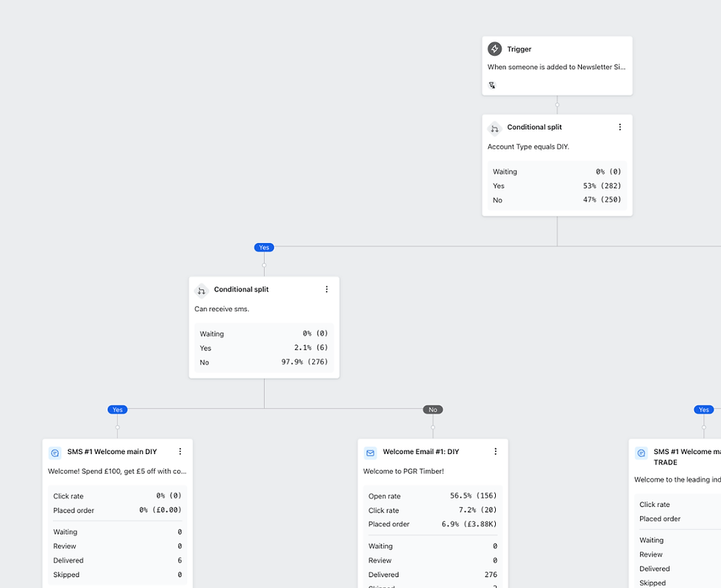The image size is (721, 588).
Task: Select the Trigger card title
Action: click(519, 49)
